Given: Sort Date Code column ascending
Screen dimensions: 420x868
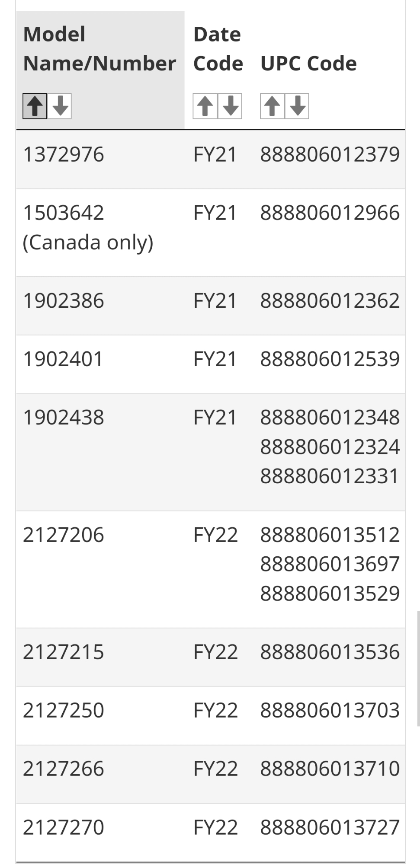Looking at the screenshot, I should 205,106.
